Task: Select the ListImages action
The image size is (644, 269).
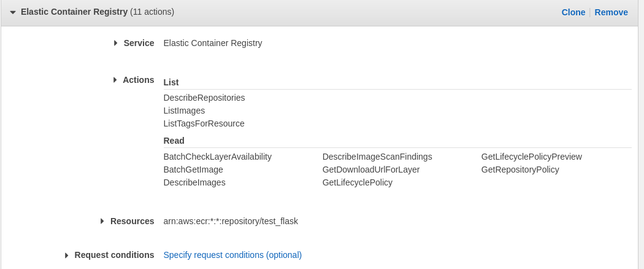Action: click(184, 111)
